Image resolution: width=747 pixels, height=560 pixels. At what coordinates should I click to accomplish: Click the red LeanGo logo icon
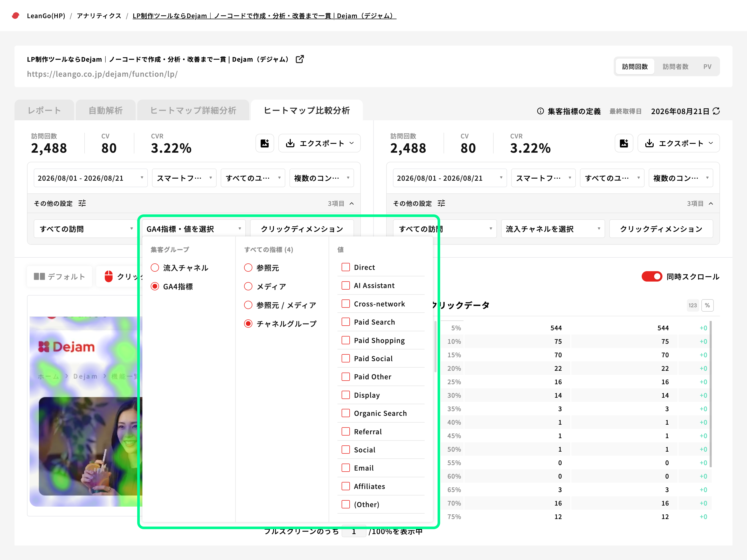[x=16, y=16]
